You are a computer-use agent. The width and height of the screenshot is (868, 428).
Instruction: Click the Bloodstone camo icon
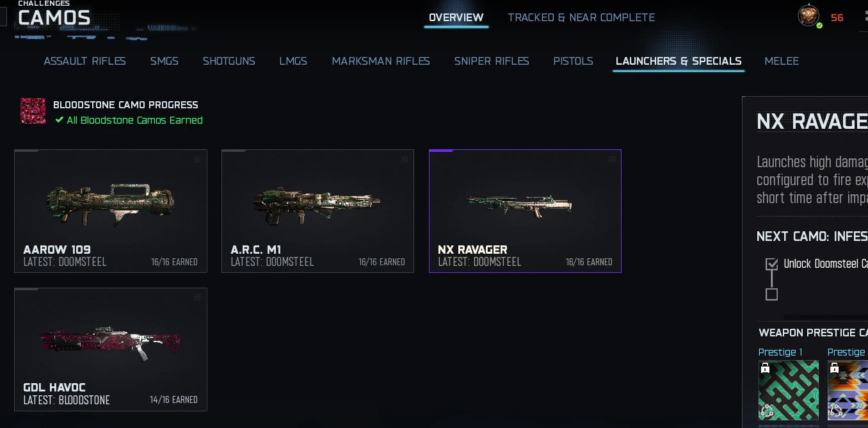pos(33,111)
